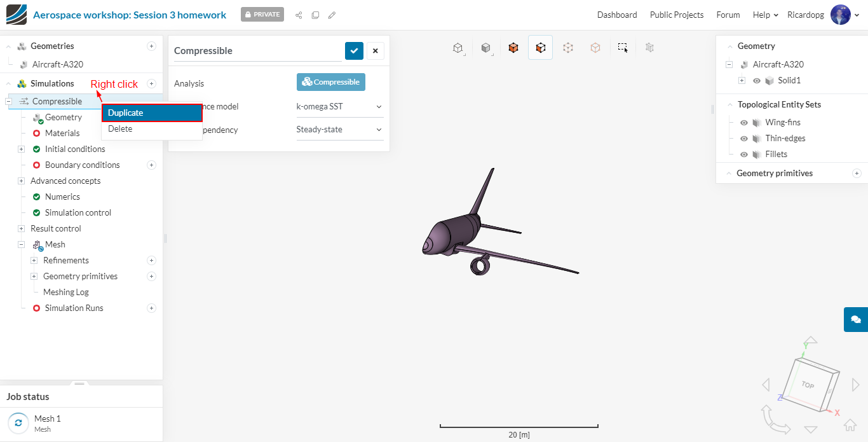Viewport: 868px width, 442px height.
Task: Select the wireframe cube view tool
Action: [x=458, y=48]
